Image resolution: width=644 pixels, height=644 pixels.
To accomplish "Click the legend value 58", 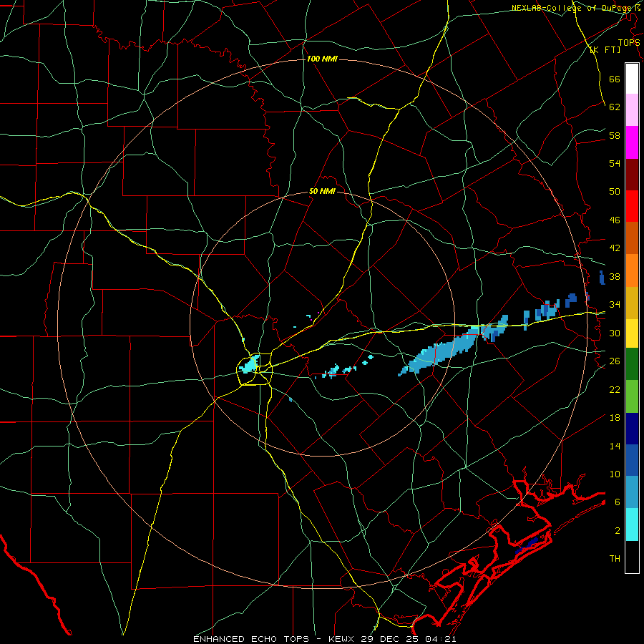I will (x=615, y=135).
